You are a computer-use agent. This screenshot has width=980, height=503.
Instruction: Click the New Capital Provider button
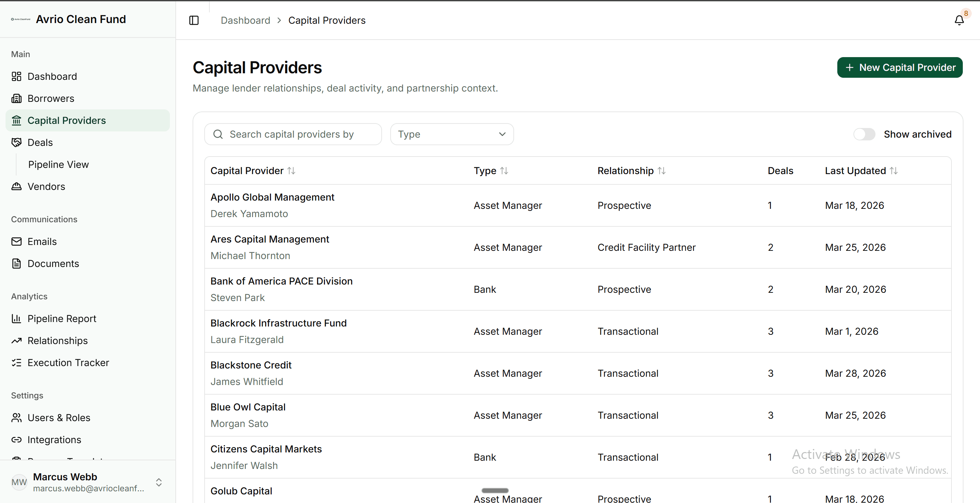[x=900, y=67]
